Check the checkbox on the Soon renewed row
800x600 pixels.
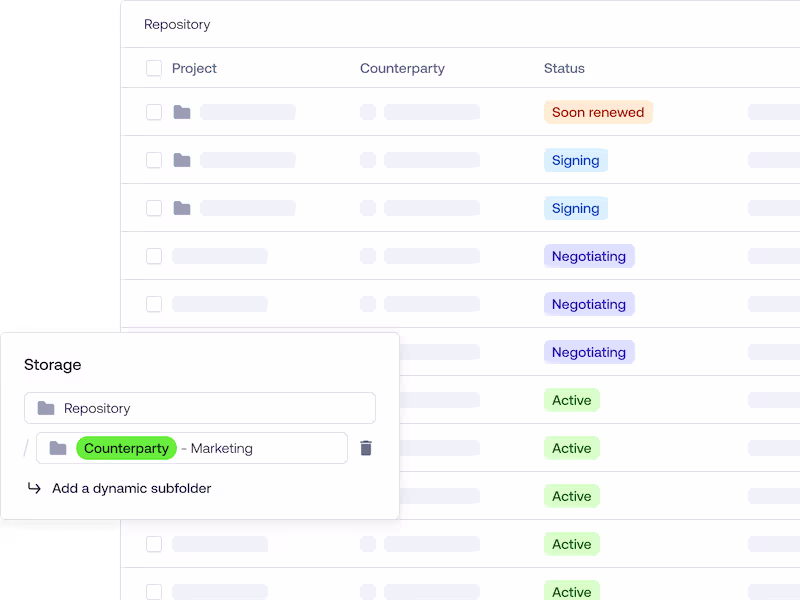pos(153,112)
